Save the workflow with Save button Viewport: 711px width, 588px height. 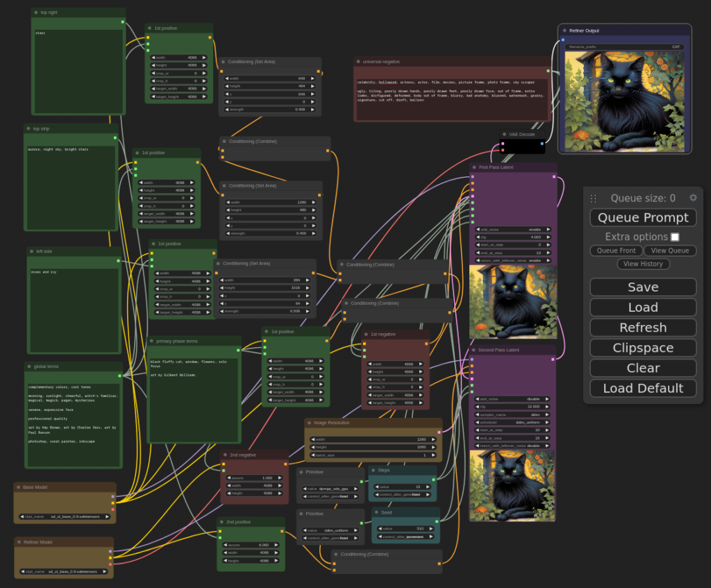coord(643,287)
